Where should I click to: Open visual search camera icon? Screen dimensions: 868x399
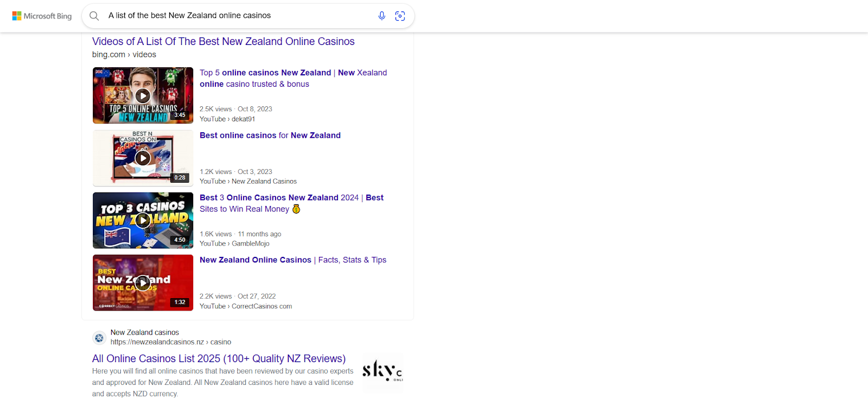(400, 16)
